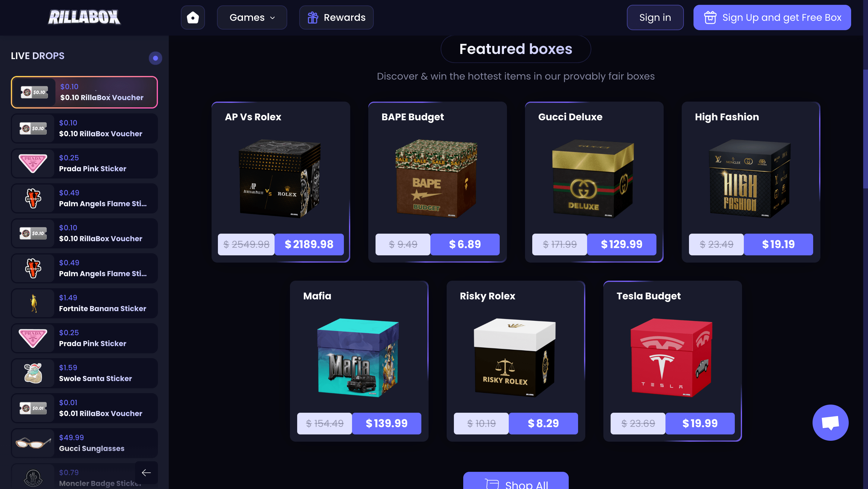Click the Swole Santa Sticker icon
Image resolution: width=868 pixels, height=489 pixels.
point(33,373)
